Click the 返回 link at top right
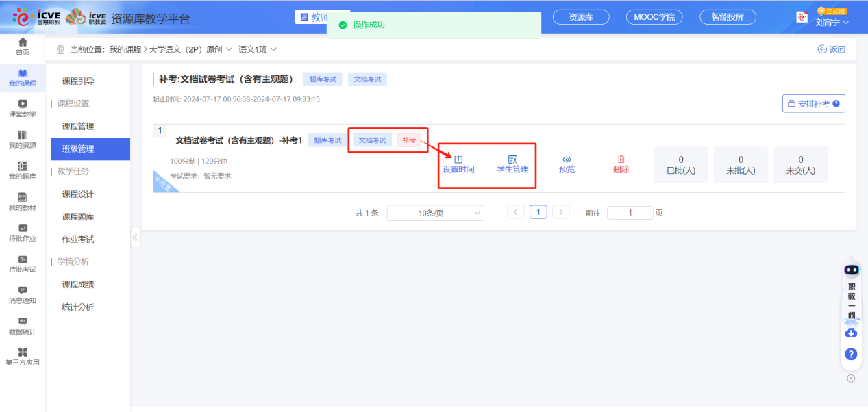This screenshot has height=412, width=868. tap(832, 49)
